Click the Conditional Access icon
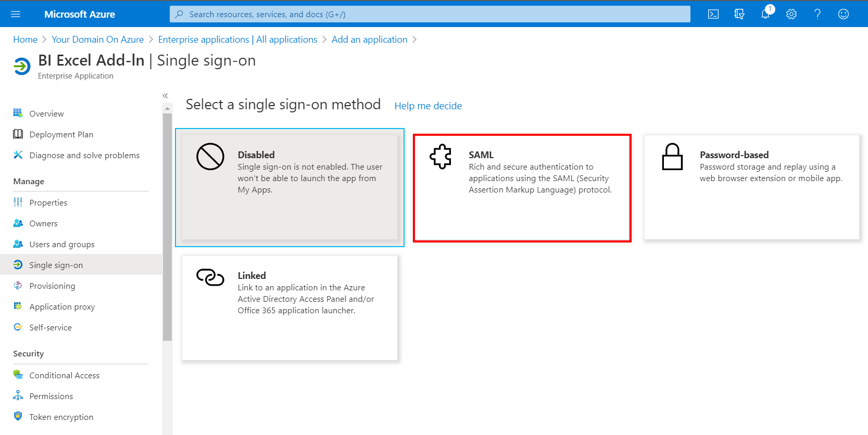 pos(18,374)
